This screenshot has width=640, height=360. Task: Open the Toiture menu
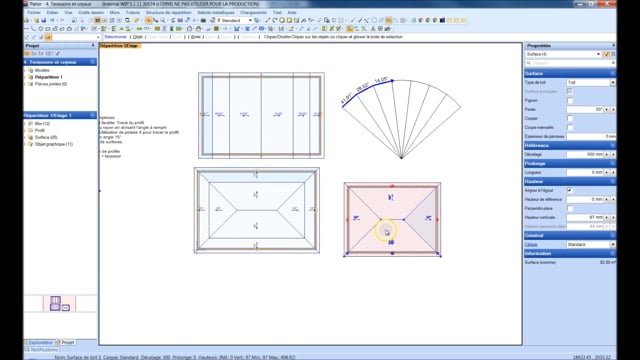tap(133, 12)
